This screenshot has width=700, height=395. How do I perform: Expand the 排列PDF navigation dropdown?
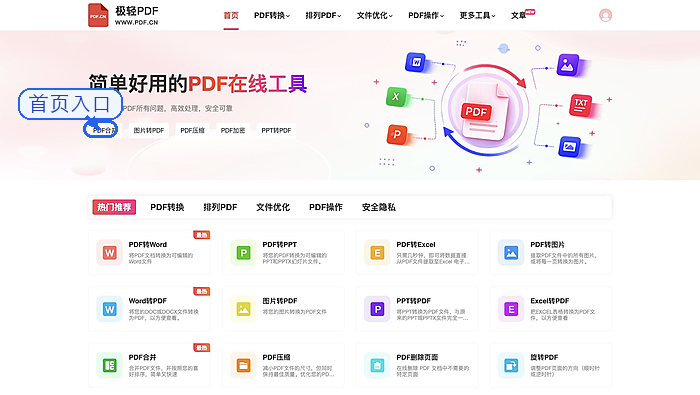point(323,16)
